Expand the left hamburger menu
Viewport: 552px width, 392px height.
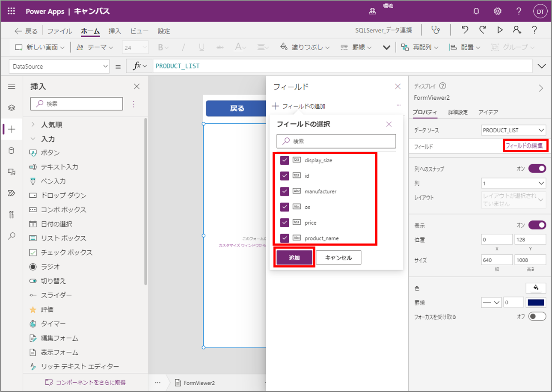[x=12, y=86]
